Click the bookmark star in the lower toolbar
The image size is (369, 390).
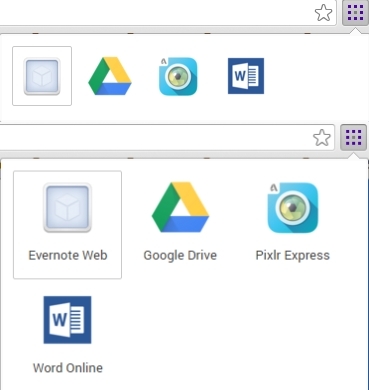click(x=322, y=138)
